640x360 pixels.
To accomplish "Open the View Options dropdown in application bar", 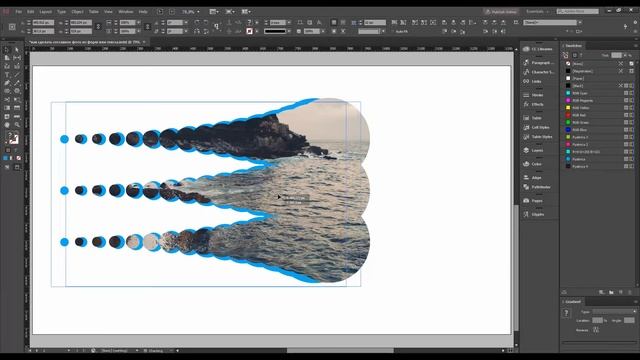I will pos(214,12).
